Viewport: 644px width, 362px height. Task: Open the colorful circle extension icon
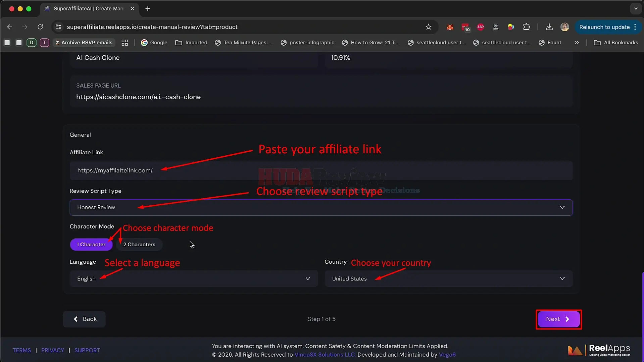tap(511, 27)
